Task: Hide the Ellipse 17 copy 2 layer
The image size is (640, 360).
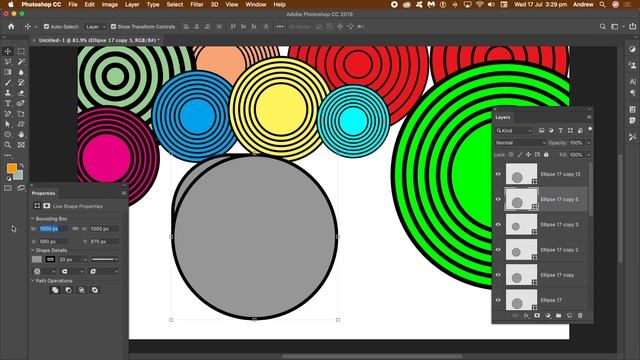Action: tap(498, 250)
